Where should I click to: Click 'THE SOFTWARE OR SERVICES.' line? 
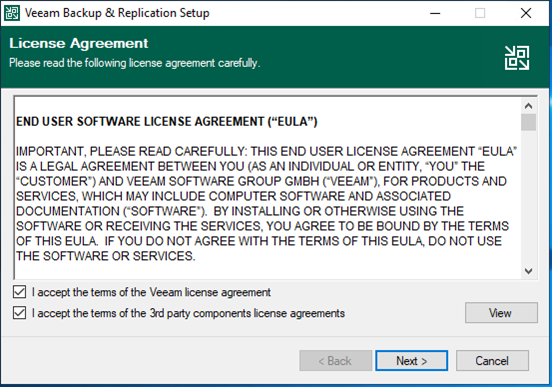pyautogui.click(x=106, y=256)
